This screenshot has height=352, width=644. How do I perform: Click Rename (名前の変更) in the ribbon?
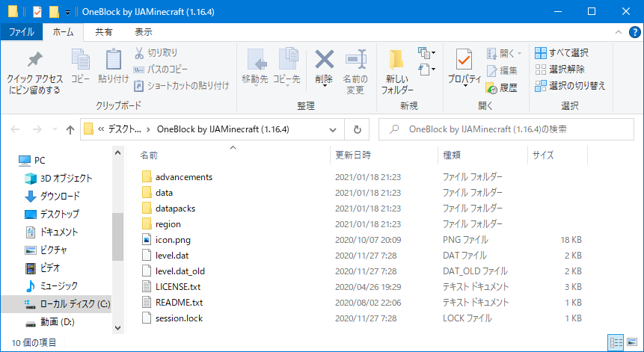tap(355, 72)
